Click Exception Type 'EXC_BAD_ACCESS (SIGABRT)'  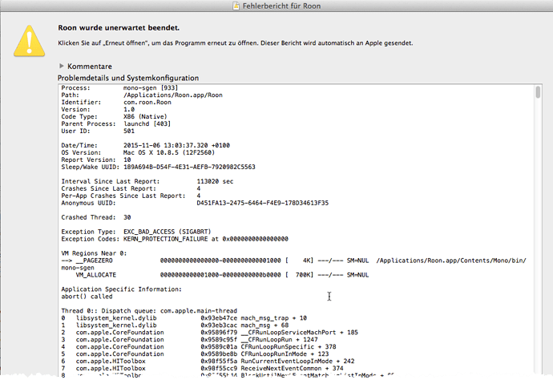(x=168, y=232)
